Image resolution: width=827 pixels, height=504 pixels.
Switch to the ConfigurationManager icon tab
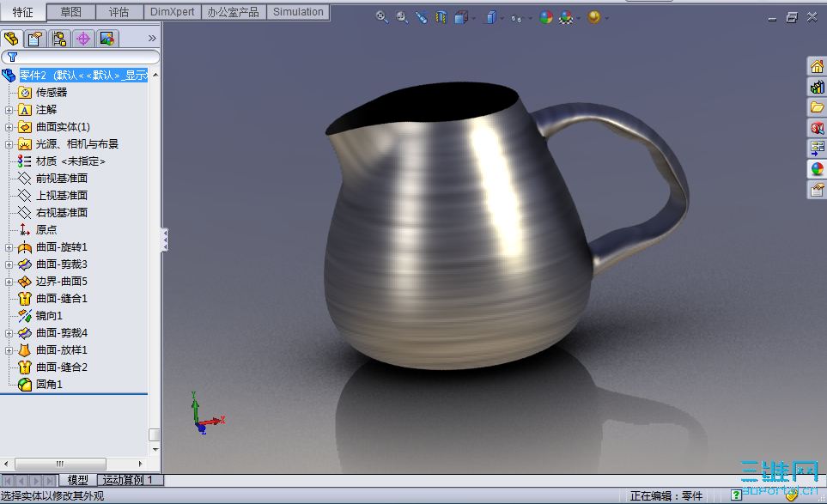[59, 39]
